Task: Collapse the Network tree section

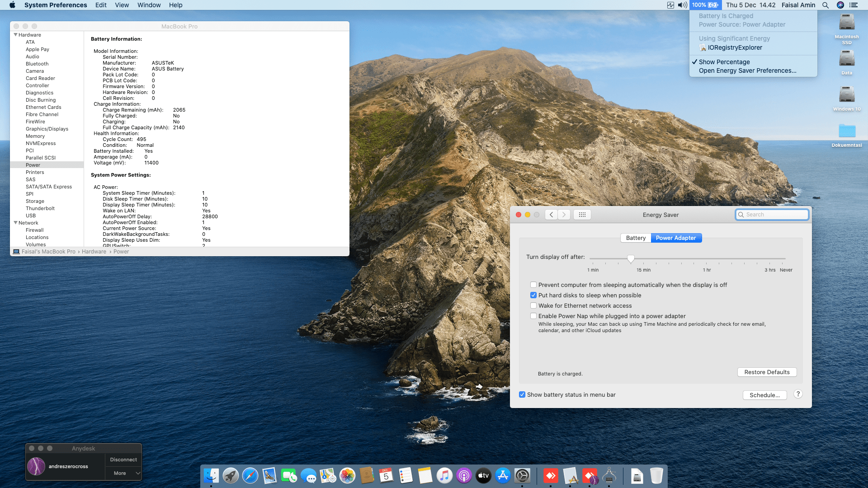Action: click(x=16, y=223)
